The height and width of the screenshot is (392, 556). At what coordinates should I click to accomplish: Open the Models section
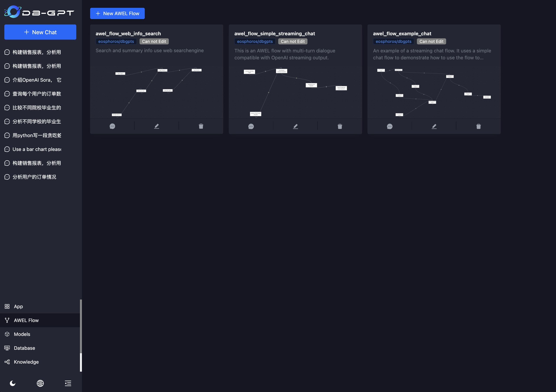[x=22, y=334]
